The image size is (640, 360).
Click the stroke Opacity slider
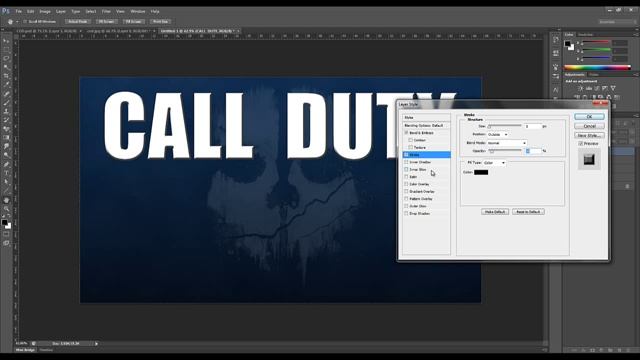505,151
